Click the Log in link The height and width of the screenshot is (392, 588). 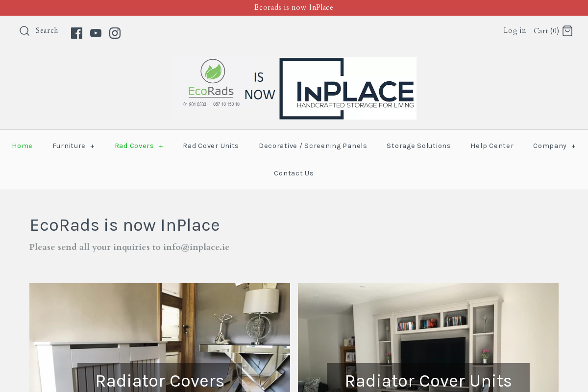pos(514,30)
